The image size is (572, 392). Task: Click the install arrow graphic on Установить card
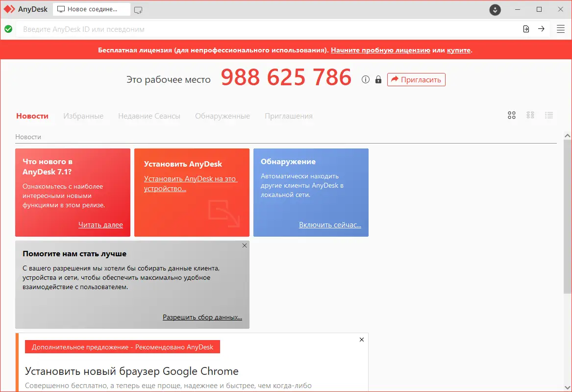click(x=224, y=213)
